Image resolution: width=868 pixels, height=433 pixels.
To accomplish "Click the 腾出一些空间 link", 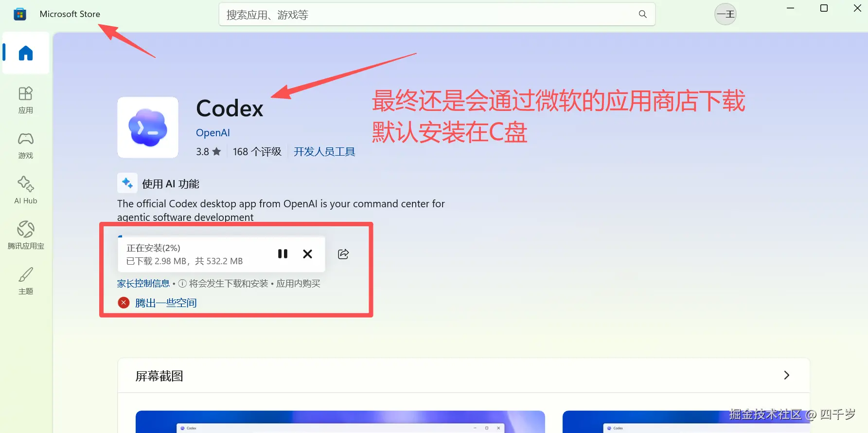I will [166, 303].
